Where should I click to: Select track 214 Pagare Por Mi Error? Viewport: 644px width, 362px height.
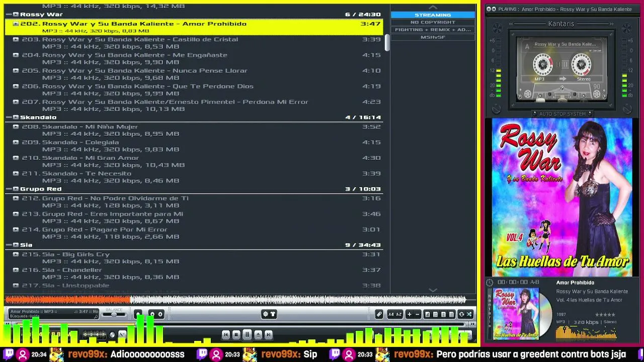[194, 233]
